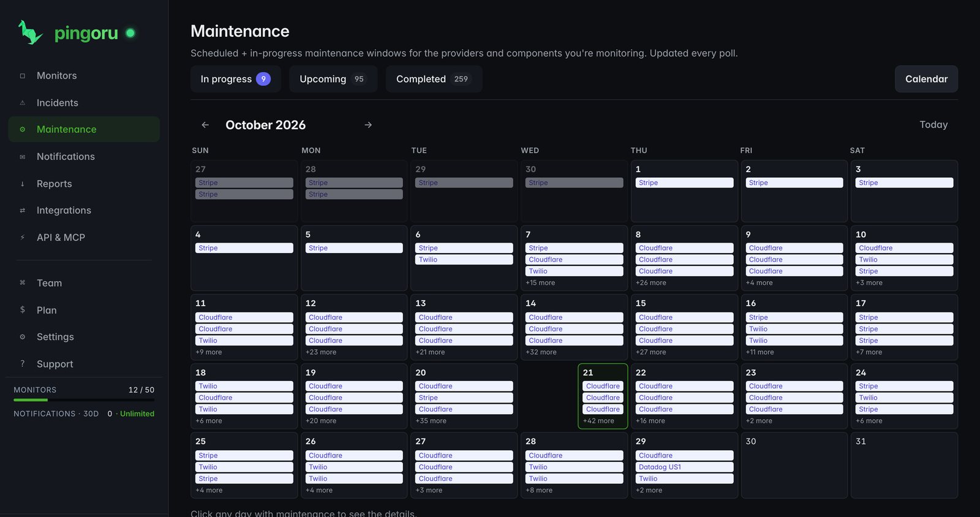The image size is (980, 517).
Task: Click the Completed count badge "259"
Action: pyautogui.click(x=461, y=79)
